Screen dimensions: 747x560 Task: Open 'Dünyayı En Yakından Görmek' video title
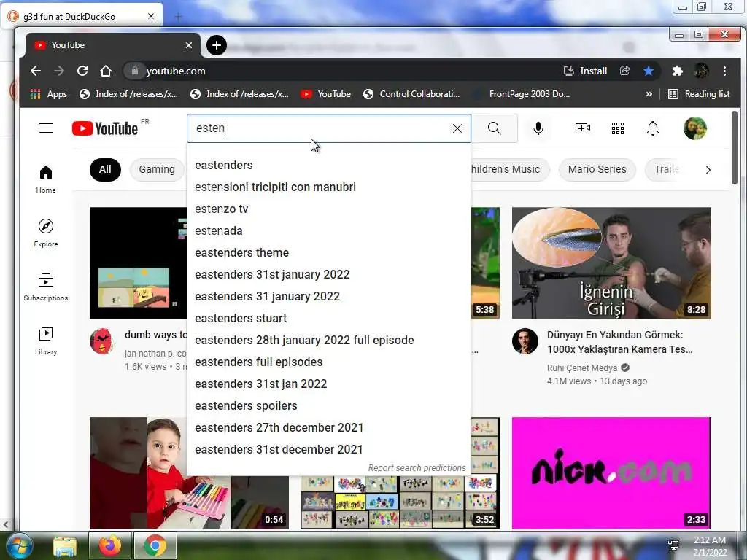[619, 342]
